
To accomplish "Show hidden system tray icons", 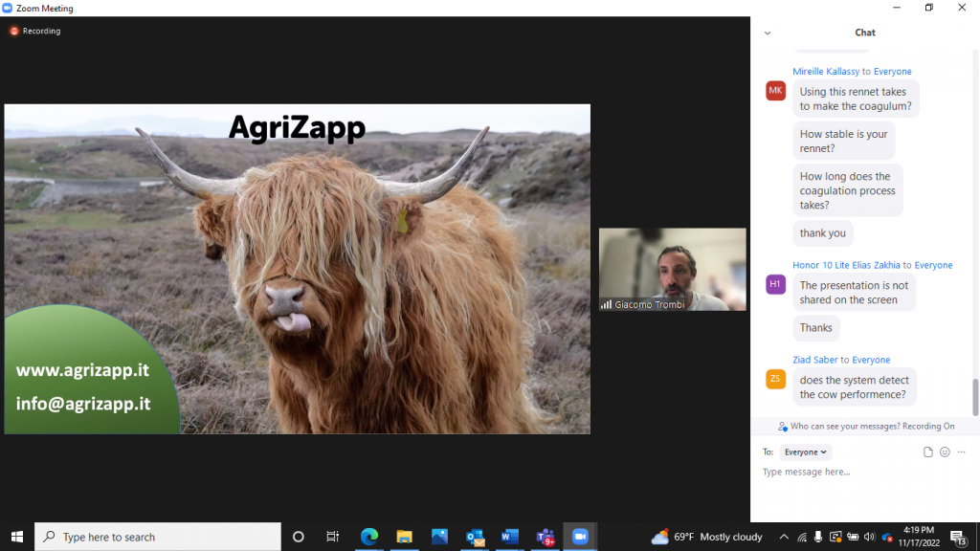I will click(784, 537).
